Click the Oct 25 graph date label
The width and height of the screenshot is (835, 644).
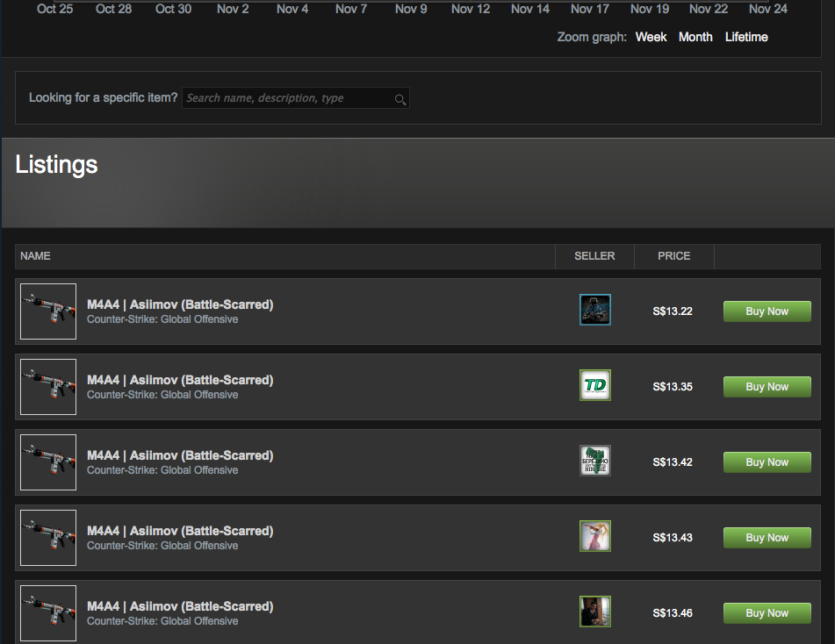[x=54, y=9]
